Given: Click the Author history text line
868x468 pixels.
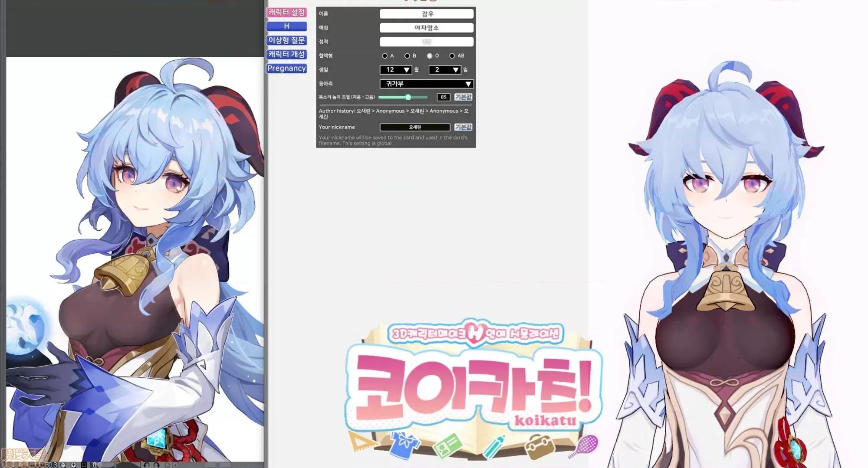Looking at the screenshot, I should (394, 114).
